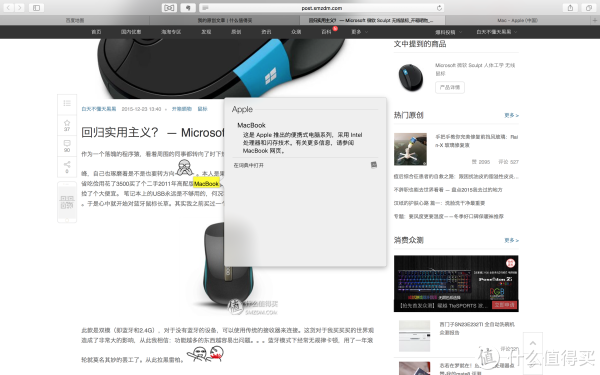600x375 pixels.
Task: Expand the user account dropdown in navbar
Action: click(496, 32)
